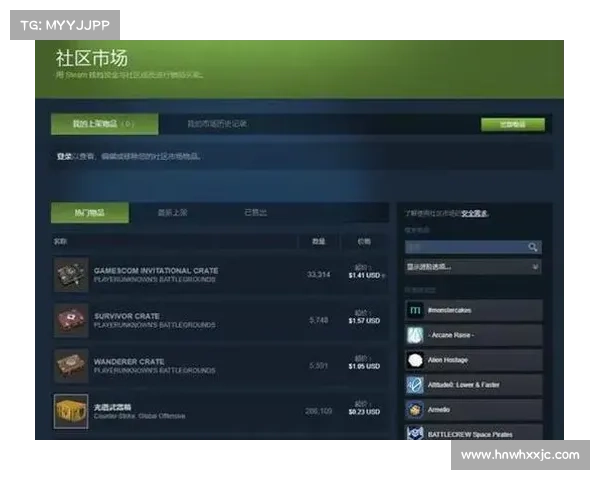Viewport: 600px width, 480px height.
Task: Expand the 显示高级选项 advanced options dropdown
Action: (473, 267)
